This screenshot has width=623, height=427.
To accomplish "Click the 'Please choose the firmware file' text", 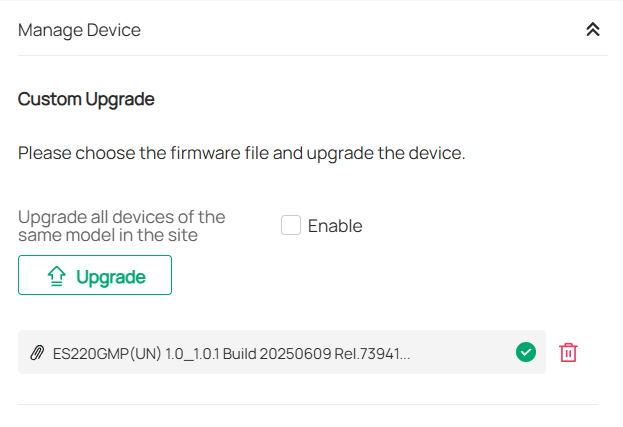I will [242, 154].
